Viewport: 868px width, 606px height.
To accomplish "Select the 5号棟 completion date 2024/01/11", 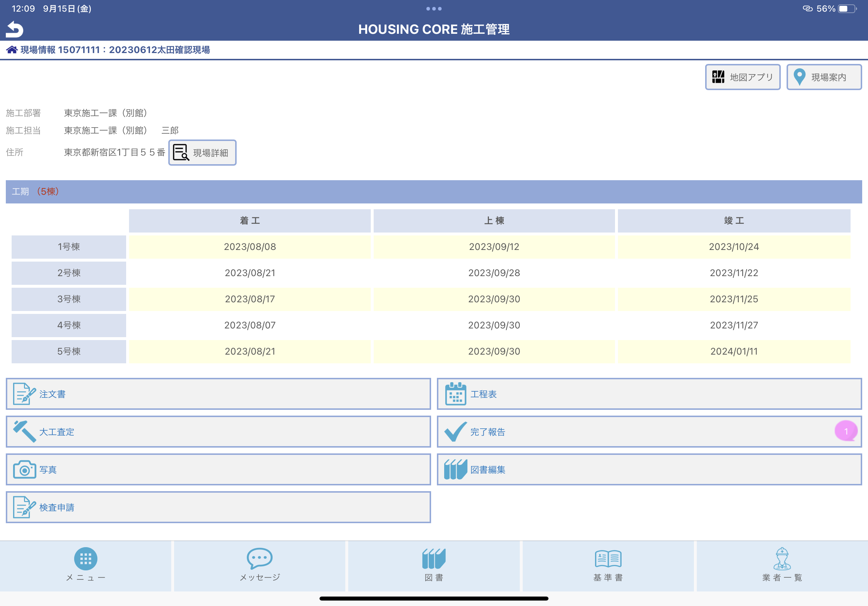I will 734,351.
